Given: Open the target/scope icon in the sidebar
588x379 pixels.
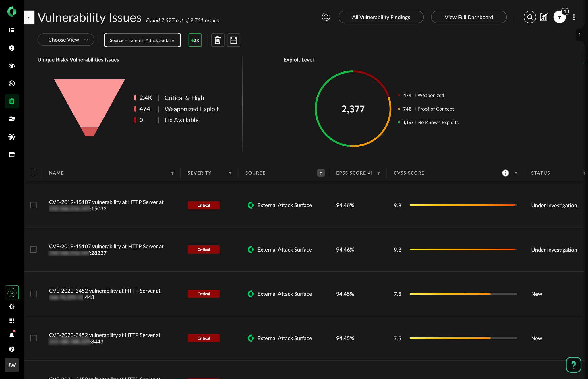Looking at the screenshot, I should (x=11, y=84).
